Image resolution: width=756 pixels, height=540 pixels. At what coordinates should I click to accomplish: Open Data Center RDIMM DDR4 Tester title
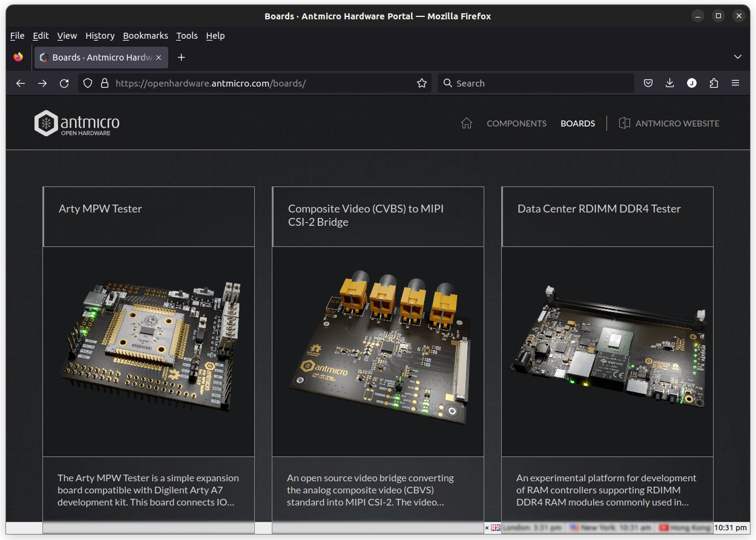(x=599, y=209)
